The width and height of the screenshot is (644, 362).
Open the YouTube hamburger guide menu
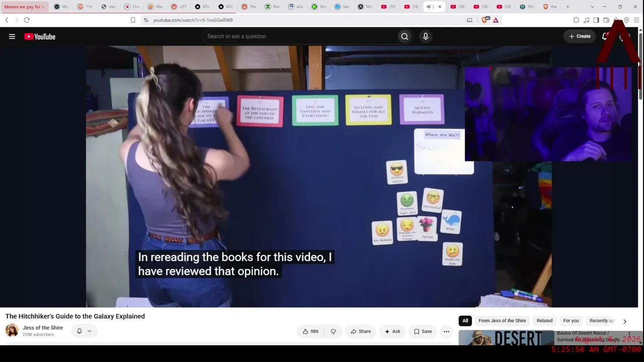point(12,36)
